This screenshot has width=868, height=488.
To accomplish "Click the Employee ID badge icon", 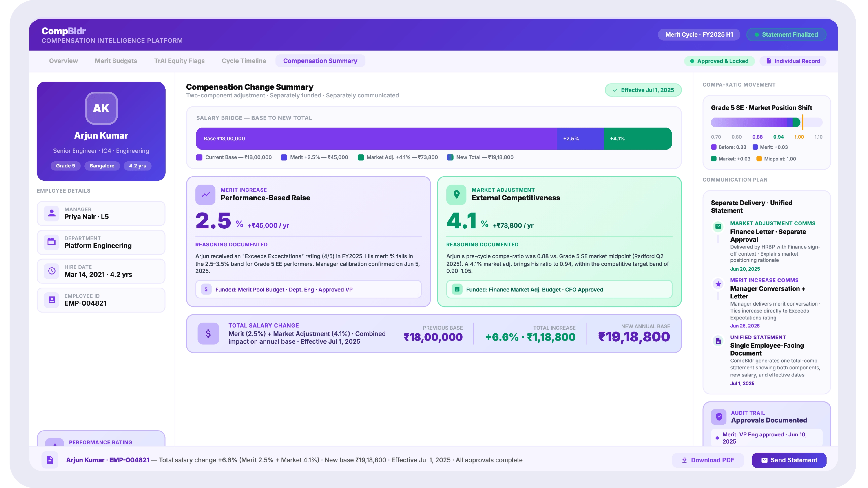I will tap(52, 299).
